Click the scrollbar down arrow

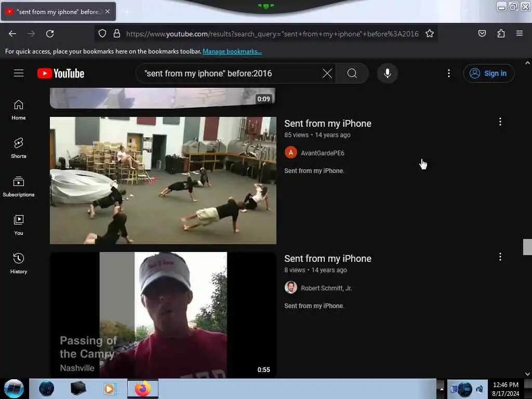[527, 374]
